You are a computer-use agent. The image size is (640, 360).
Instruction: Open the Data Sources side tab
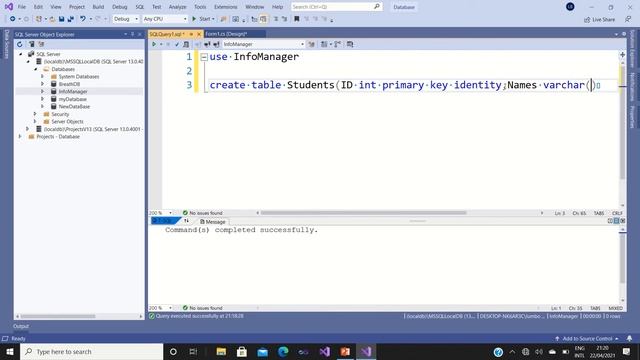[6, 44]
